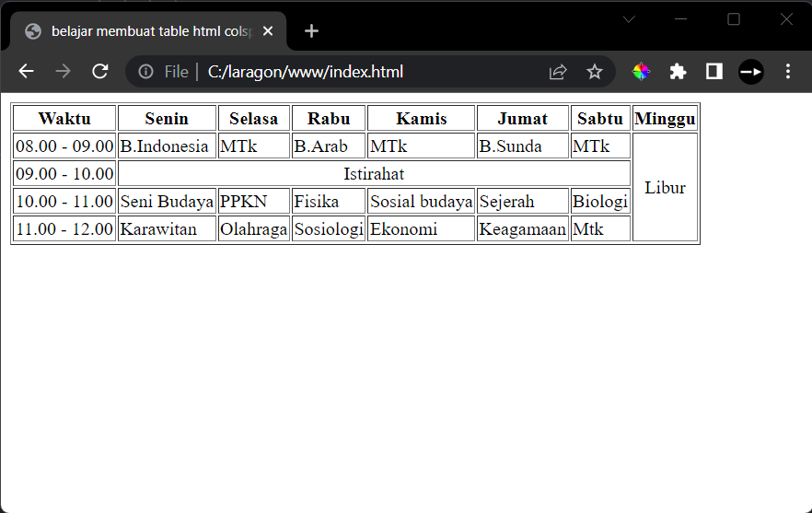The height and width of the screenshot is (513, 812).
Task: Click the Jumat header cell
Action: 523,118
